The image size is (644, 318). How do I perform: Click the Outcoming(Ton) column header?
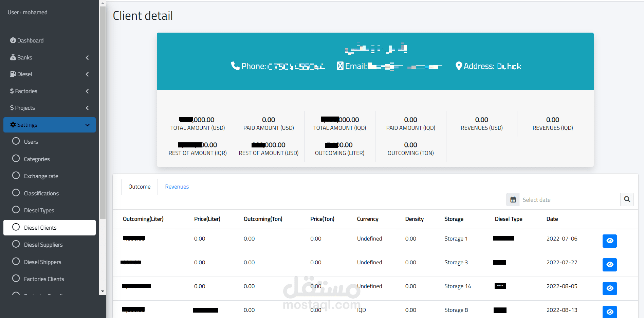tap(263, 219)
